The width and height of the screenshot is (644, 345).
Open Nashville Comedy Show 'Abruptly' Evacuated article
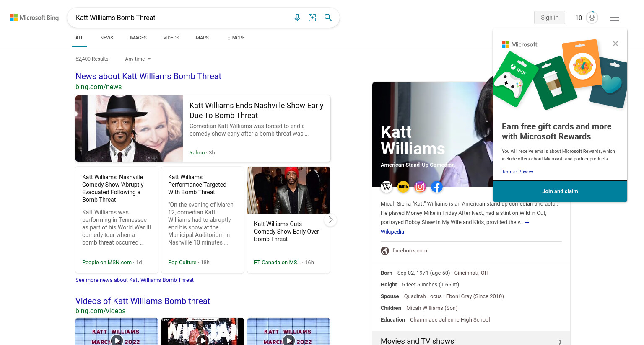coord(113,188)
